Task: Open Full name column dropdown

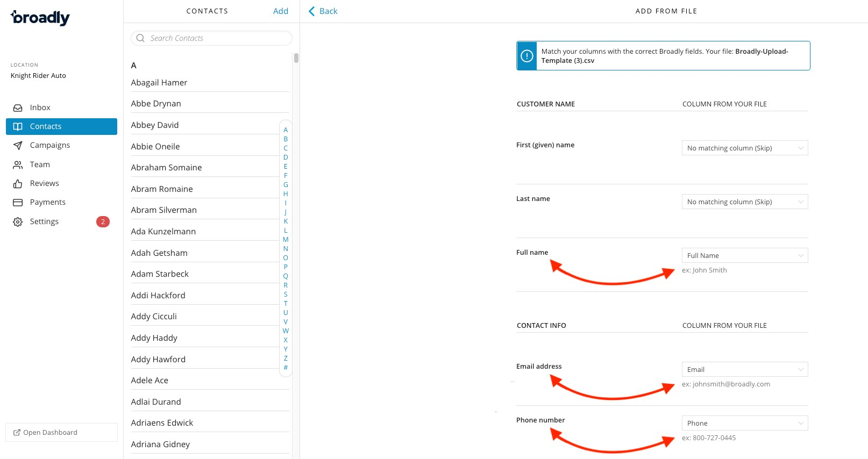Action: click(745, 255)
